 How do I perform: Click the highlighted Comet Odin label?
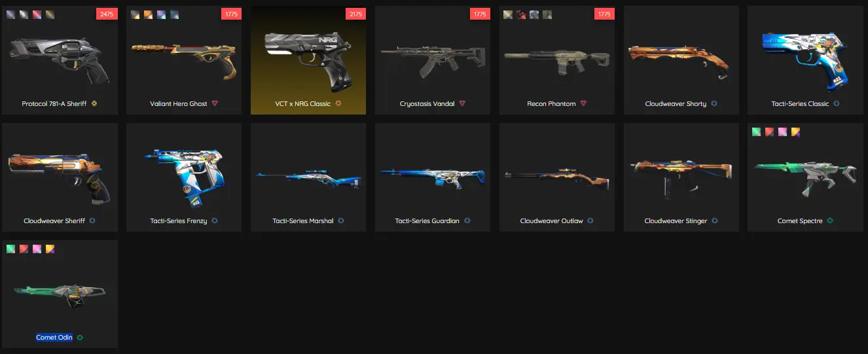(54, 338)
